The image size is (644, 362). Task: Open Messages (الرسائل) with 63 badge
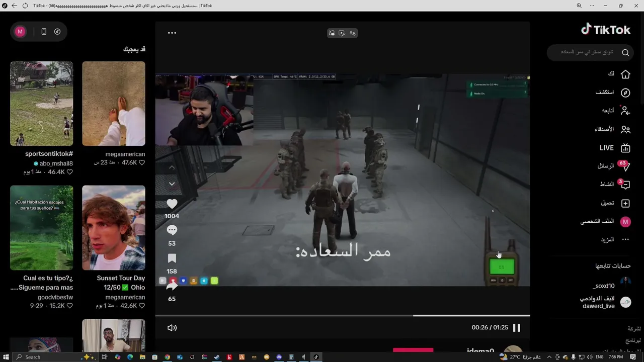coord(625,166)
